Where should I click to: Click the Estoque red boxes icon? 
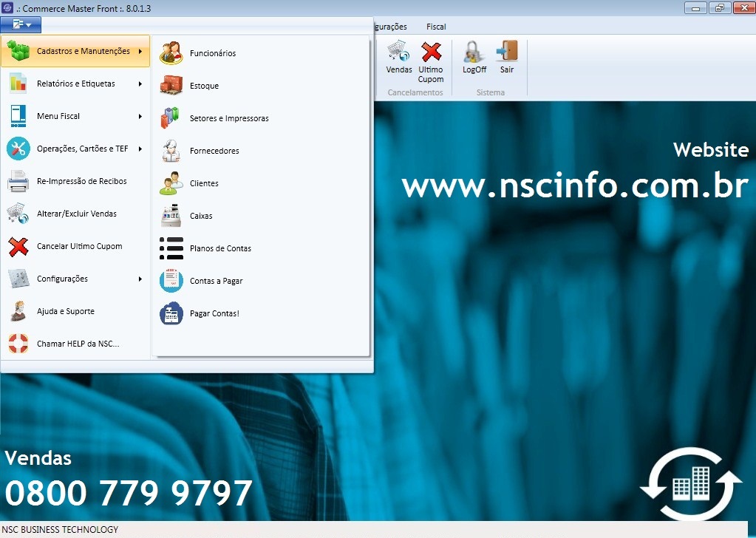click(x=171, y=86)
